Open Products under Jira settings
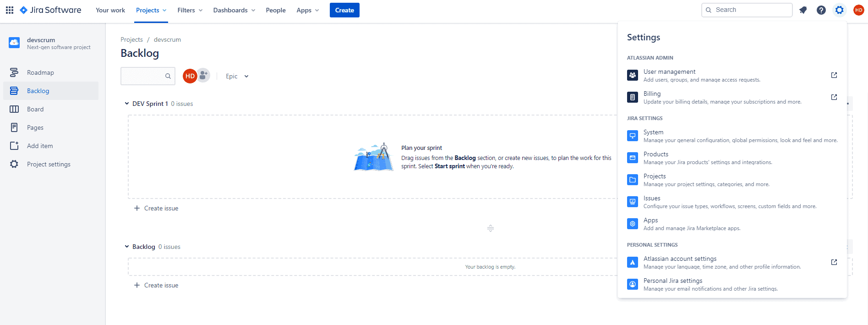 point(732,158)
